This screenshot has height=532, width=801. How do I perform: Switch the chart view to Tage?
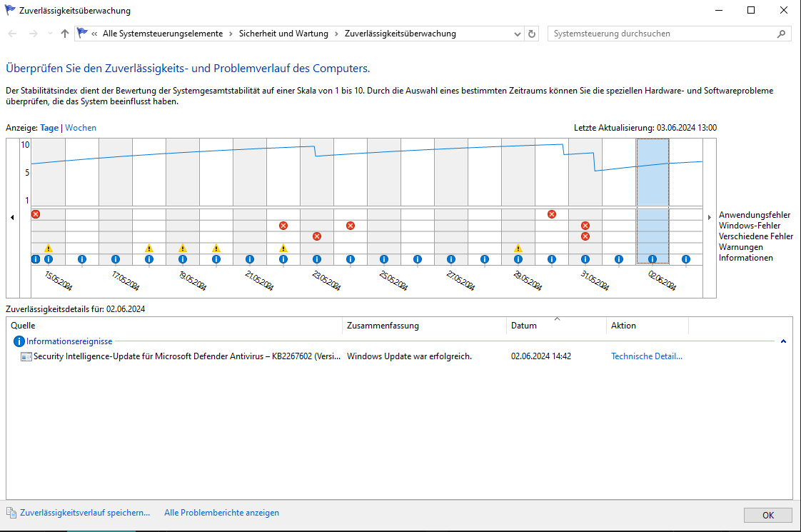[49, 128]
